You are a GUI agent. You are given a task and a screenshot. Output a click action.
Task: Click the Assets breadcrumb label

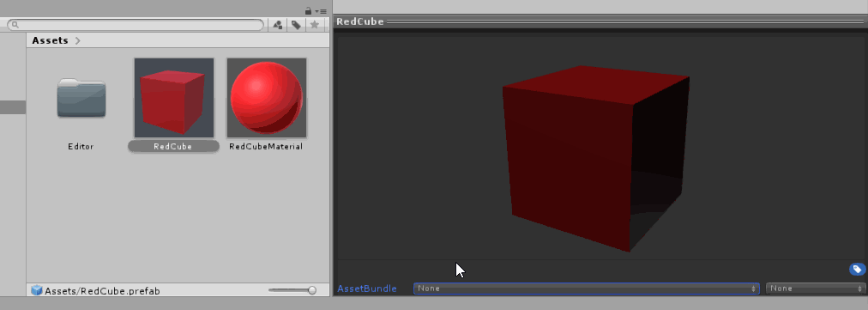pyautogui.click(x=50, y=40)
